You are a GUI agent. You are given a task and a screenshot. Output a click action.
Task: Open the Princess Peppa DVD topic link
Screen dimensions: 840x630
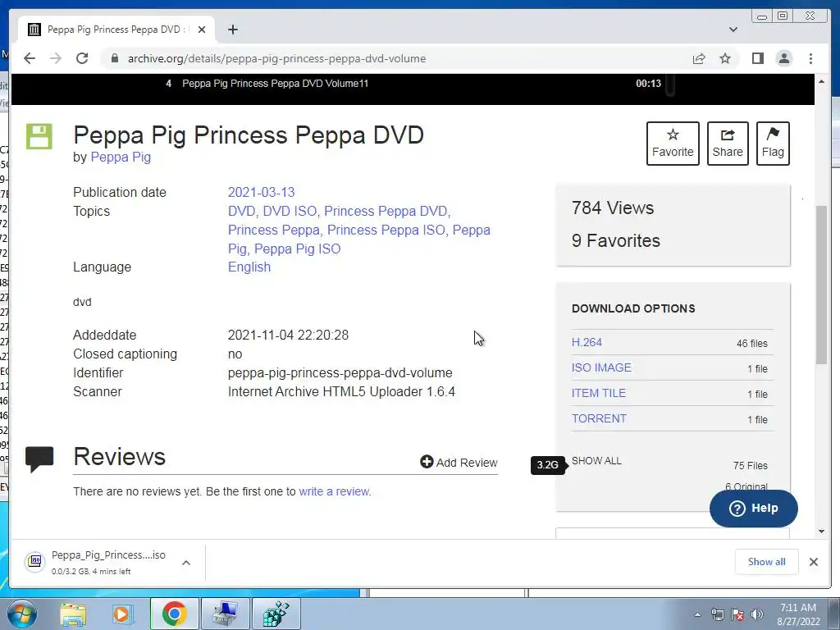tap(386, 211)
